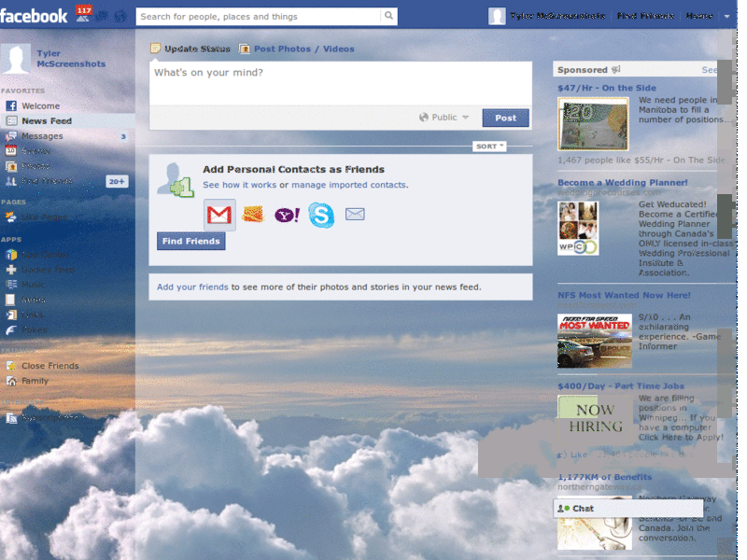This screenshot has height=560, width=747.
Task: Click the Need for Speed Most Wanted thumbnail
Action: coord(595,341)
